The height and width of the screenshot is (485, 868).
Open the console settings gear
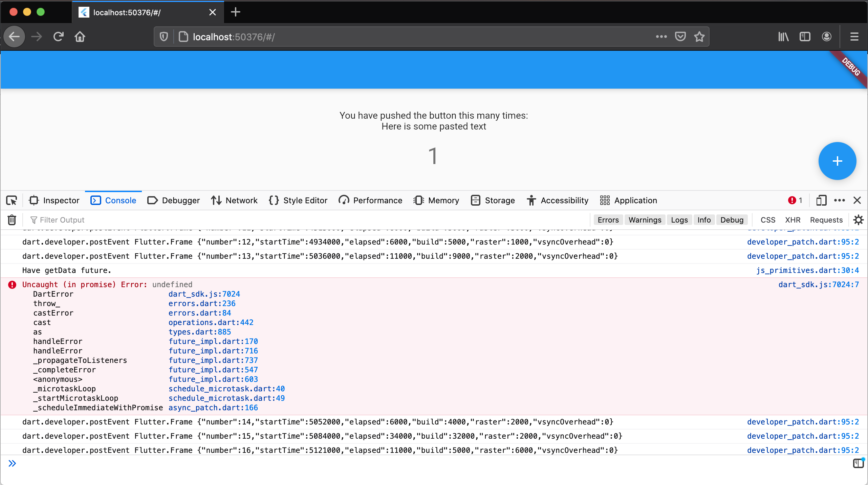click(x=858, y=220)
